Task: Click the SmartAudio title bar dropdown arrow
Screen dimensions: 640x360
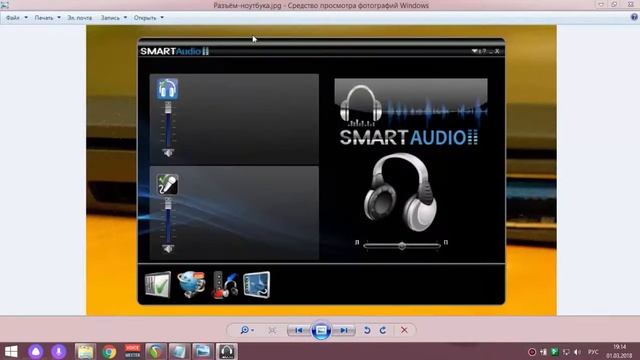Action: point(475,51)
